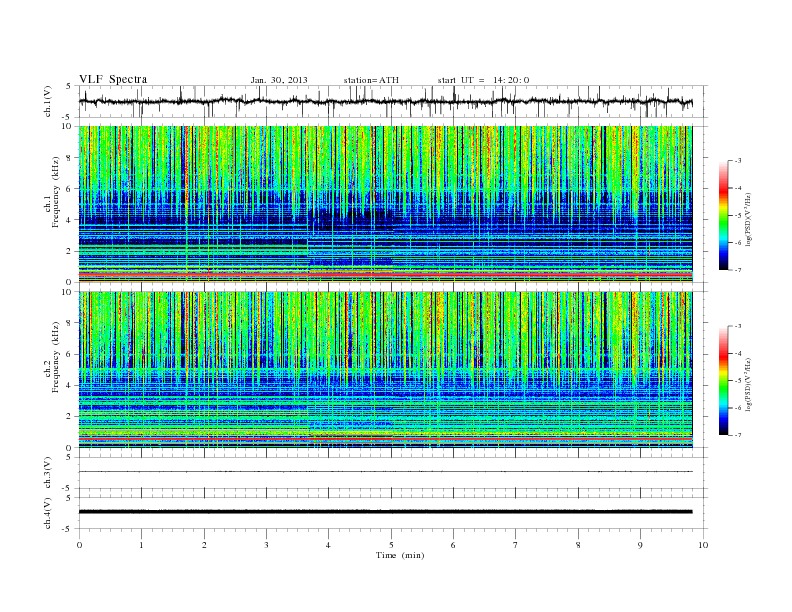Click the ch.3 flat waveform line

(385, 472)
